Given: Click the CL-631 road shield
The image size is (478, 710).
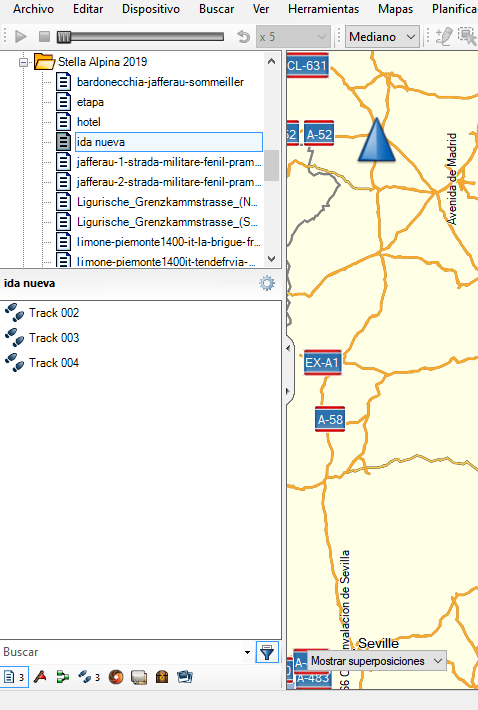Looking at the screenshot, I should (x=307, y=65).
